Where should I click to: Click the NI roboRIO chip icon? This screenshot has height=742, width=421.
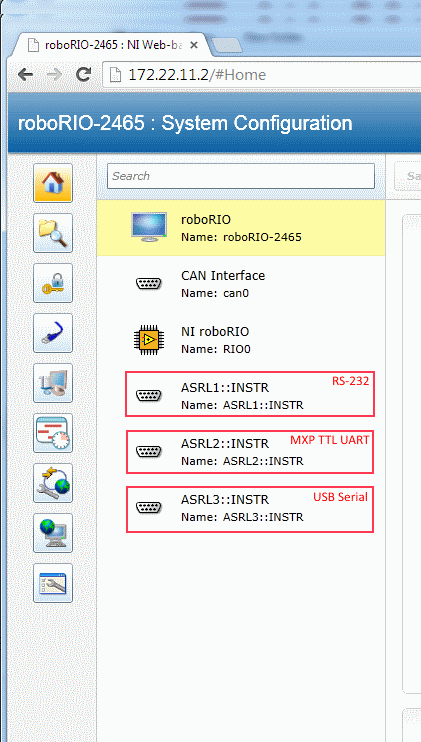tap(149, 340)
